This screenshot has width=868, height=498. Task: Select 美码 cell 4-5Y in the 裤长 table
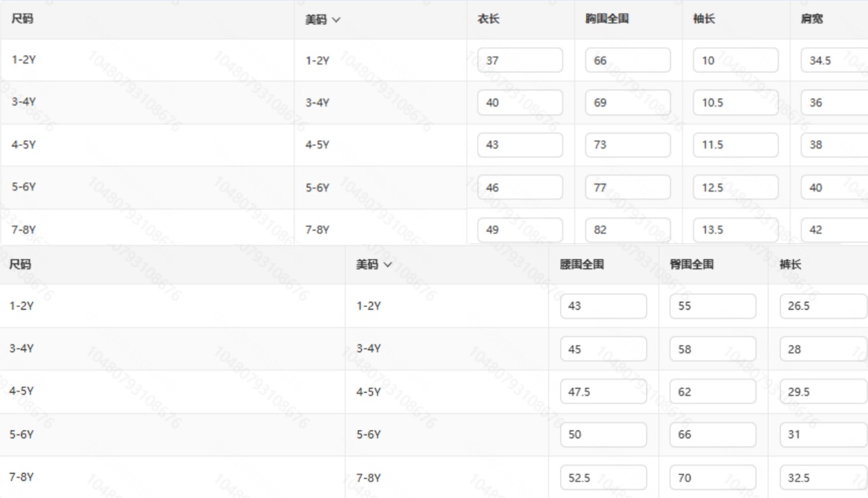(x=368, y=392)
